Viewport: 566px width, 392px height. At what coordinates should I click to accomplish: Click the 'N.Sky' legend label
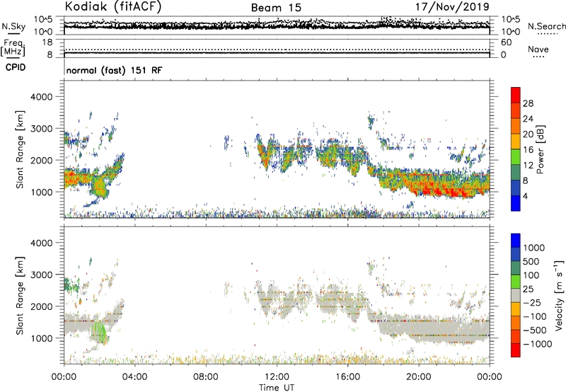pyautogui.click(x=13, y=26)
